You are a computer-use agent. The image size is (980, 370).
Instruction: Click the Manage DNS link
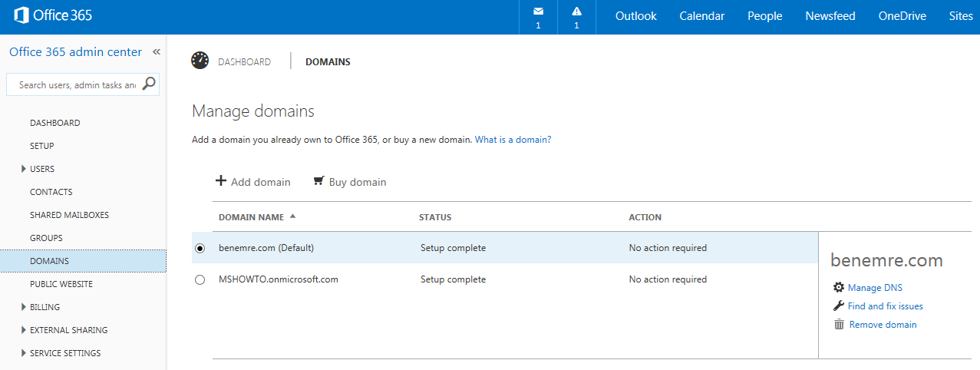coord(875,288)
